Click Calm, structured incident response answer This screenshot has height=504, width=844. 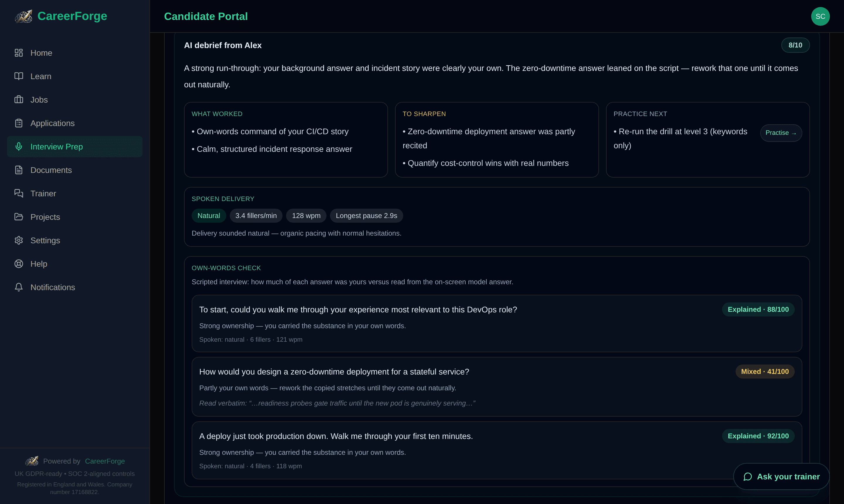coord(272,149)
